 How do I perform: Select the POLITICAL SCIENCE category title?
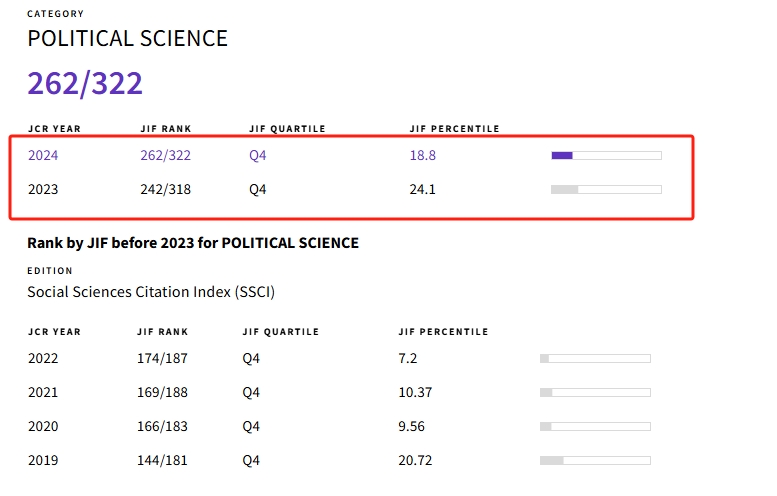[127, 39]
